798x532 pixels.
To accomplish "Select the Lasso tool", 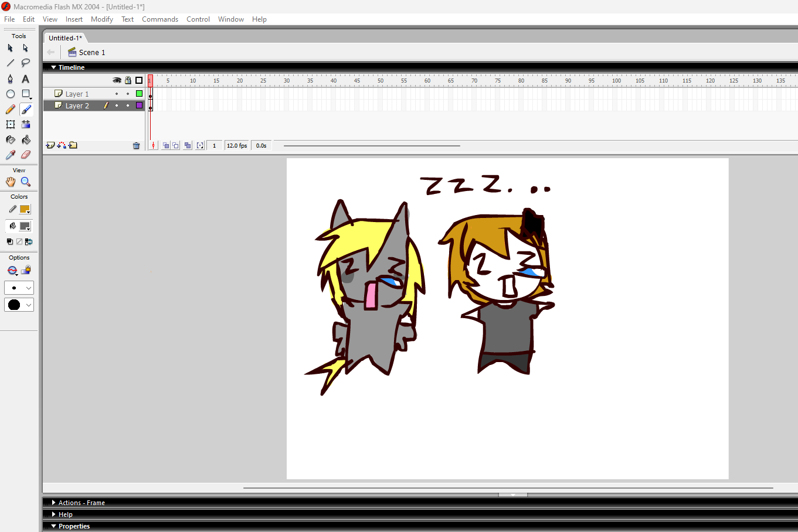I will point(26,63).
